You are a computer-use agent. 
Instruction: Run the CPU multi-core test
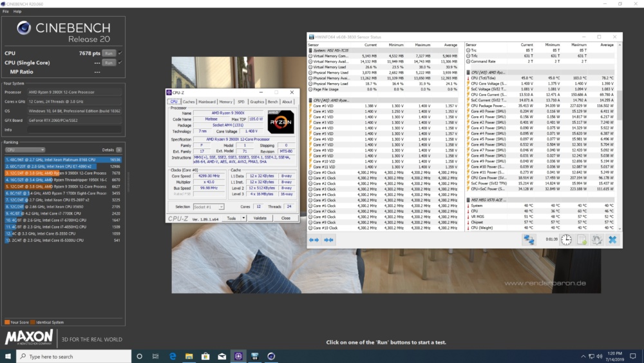pyautogui.click(x=108, y=53)
